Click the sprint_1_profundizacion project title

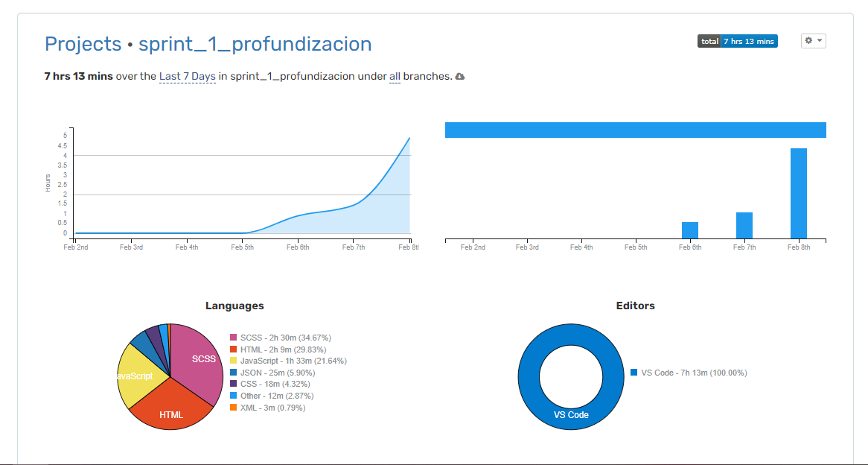(255, 44)
